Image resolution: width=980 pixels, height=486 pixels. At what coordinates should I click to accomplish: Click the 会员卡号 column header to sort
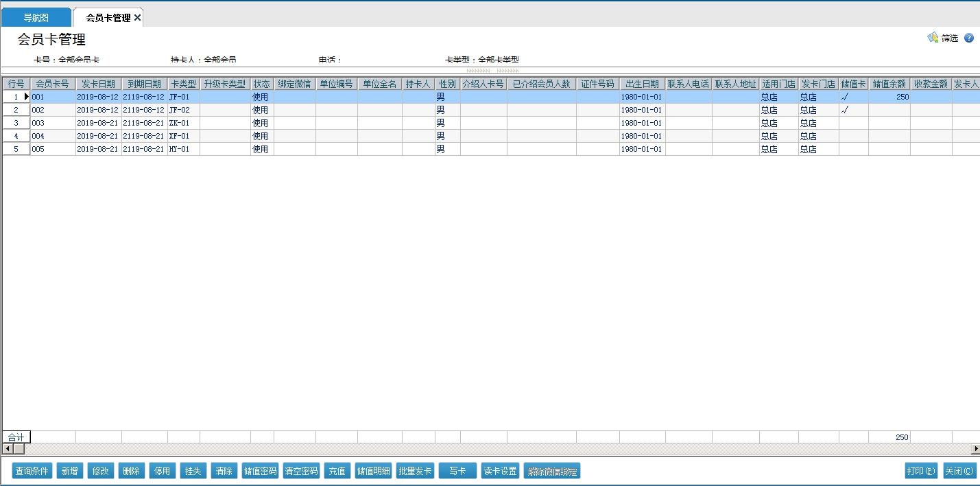[52, 84]
